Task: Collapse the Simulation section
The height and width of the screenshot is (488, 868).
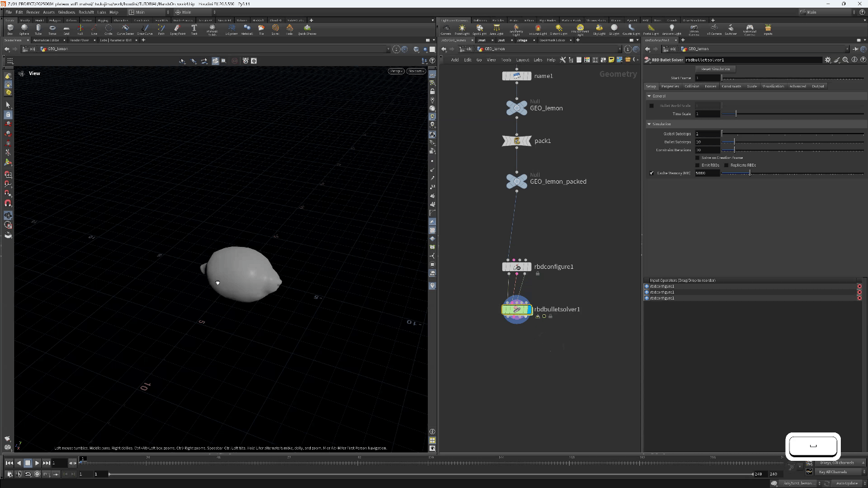Action: 649,124
